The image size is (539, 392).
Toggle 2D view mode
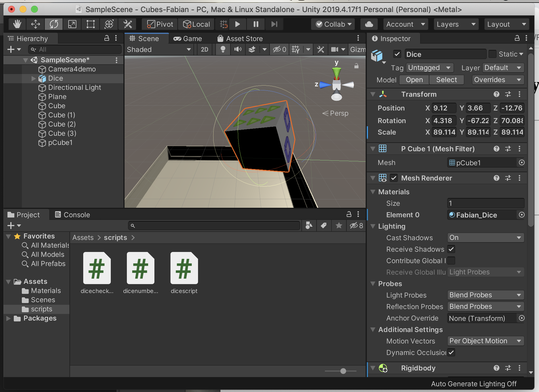[x=204, y=50]
